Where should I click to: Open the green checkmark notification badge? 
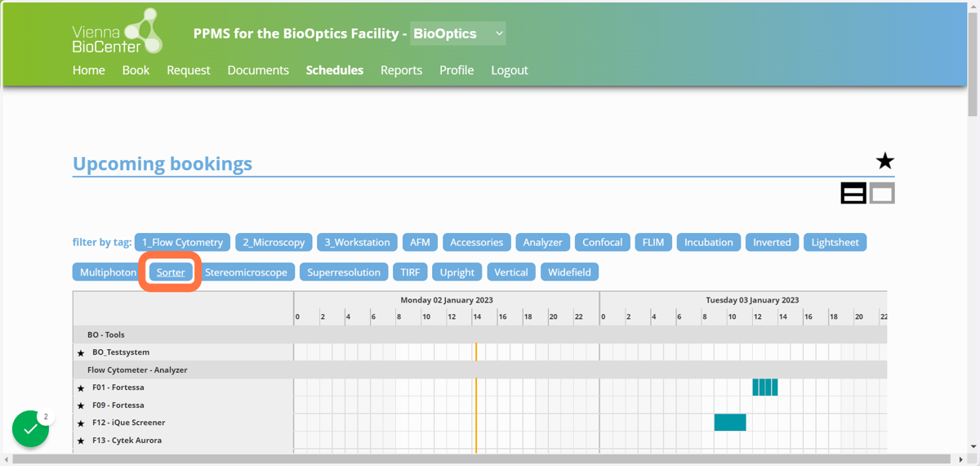point(31,428)
